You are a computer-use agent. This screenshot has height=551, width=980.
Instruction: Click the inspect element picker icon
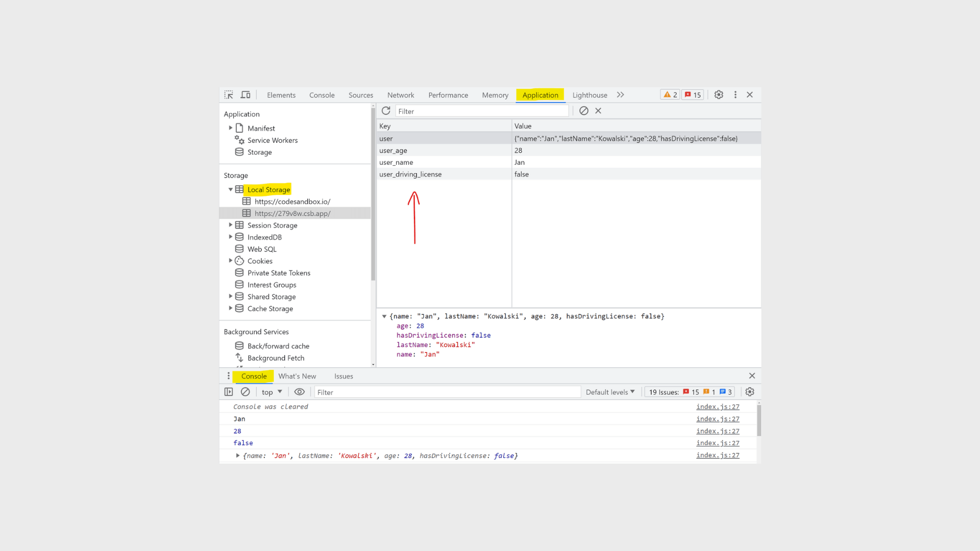(229, 95)
